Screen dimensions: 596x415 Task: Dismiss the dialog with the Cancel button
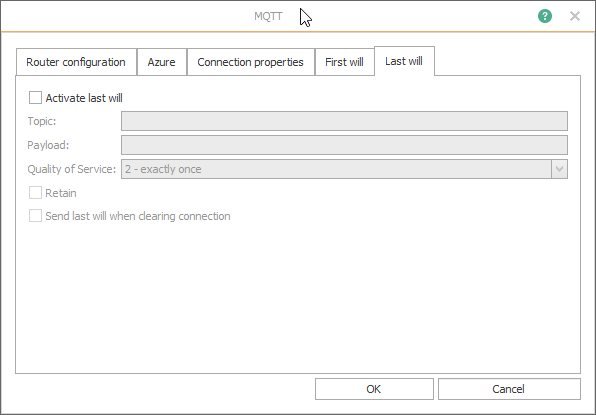(509, 389)
